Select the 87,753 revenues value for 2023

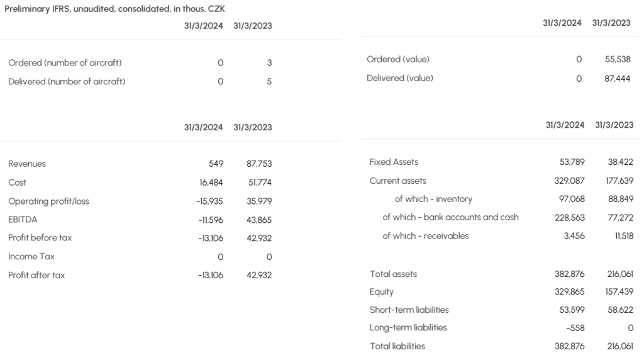coord(259,164)
